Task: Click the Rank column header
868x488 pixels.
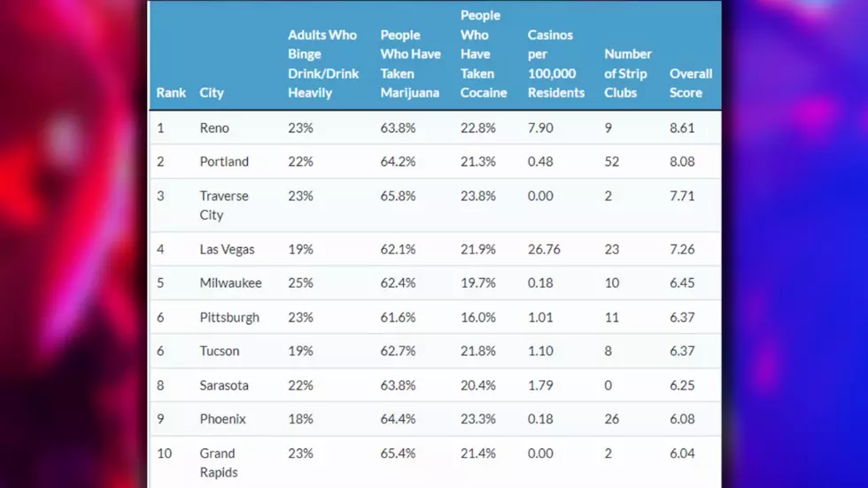Action: [x=170, y=92]
